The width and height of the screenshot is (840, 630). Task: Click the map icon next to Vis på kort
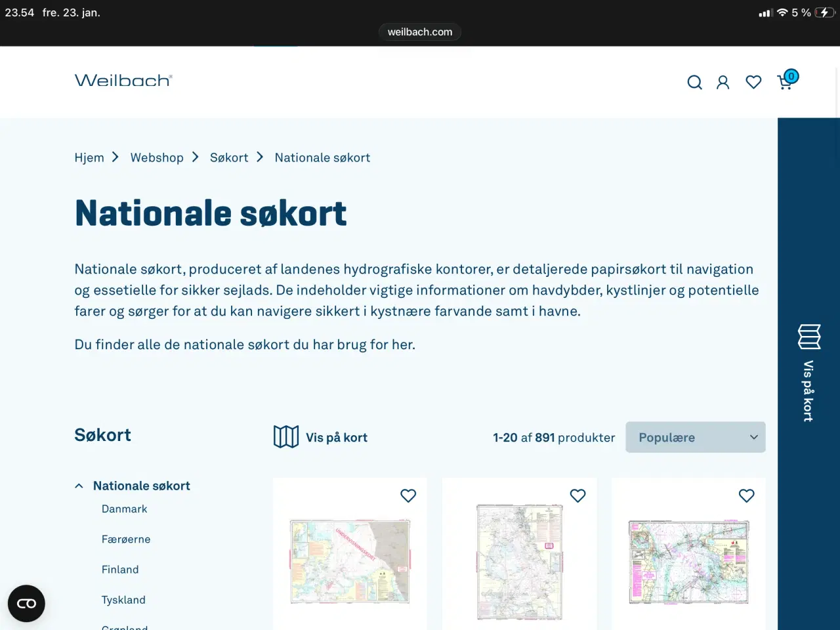[285, 436]
